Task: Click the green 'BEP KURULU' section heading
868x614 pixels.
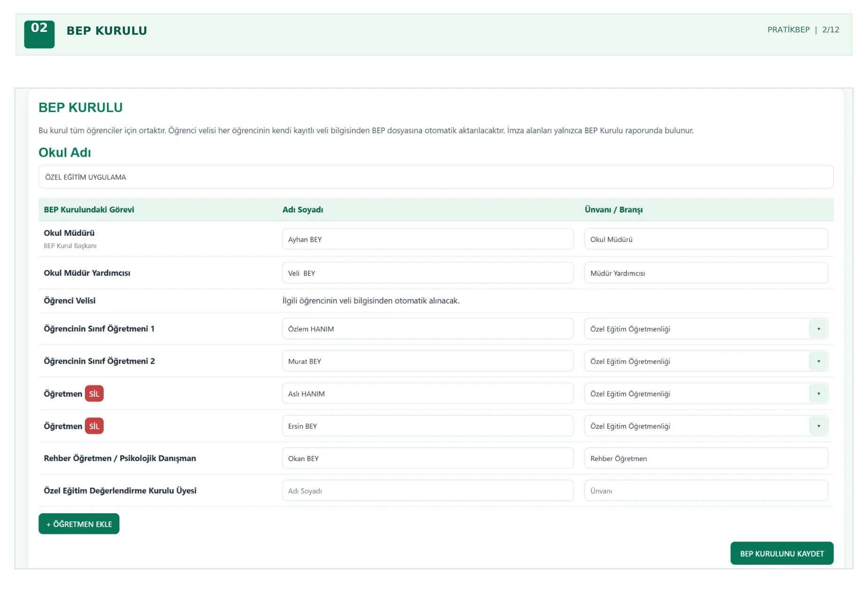Action: (x=81, y=107)
